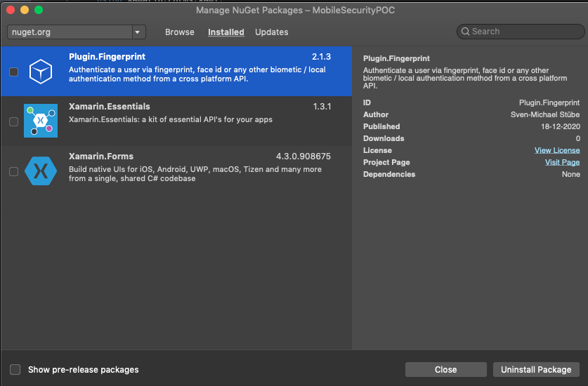Select the Xamarin.Forms package row title
This screenshot has width=588, height=386.
point(101,157)
